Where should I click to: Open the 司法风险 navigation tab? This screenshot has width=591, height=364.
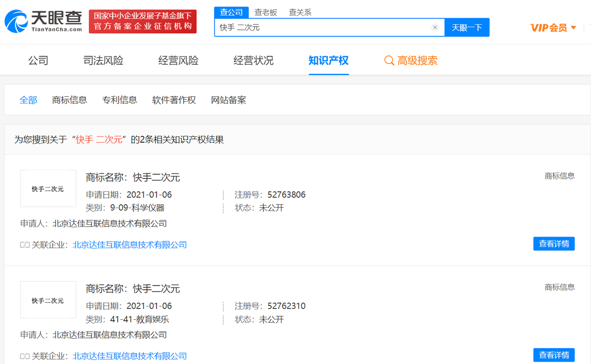click(103, 60)
